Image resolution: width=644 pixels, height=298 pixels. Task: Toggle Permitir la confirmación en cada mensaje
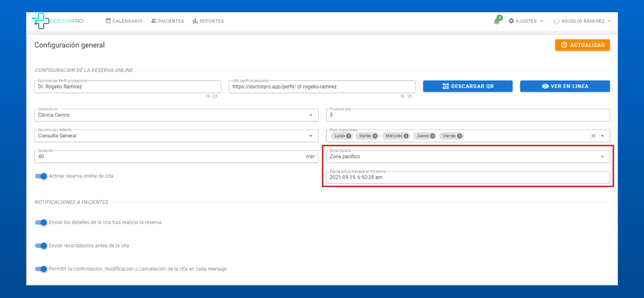41,269
